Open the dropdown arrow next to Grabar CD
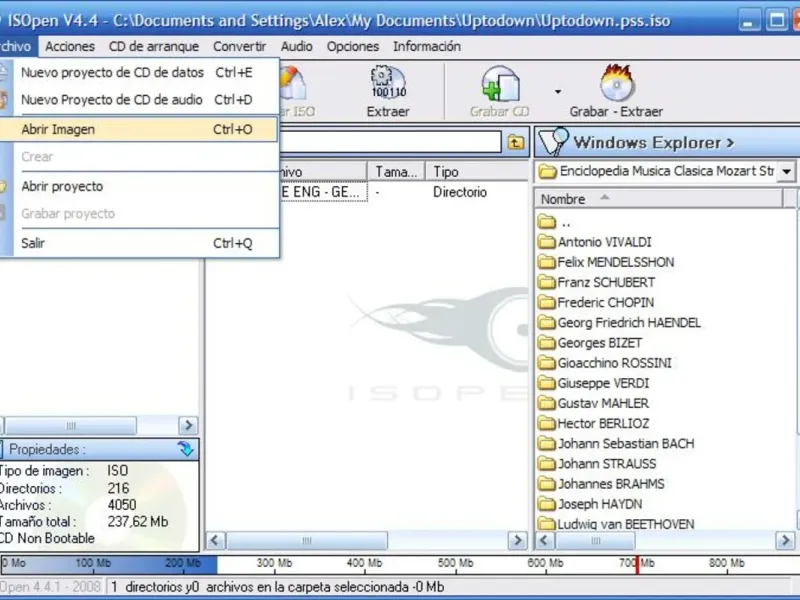 click(558, 92)
